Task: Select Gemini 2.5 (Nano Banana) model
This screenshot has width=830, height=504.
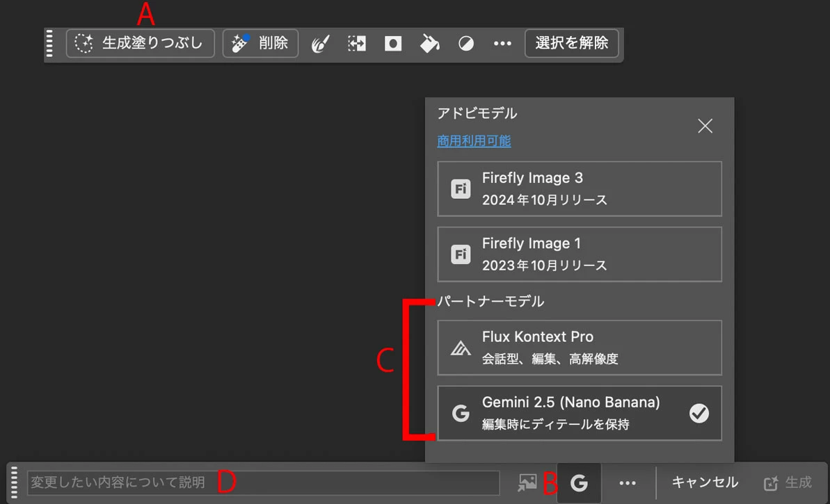Action: [580, 413]
